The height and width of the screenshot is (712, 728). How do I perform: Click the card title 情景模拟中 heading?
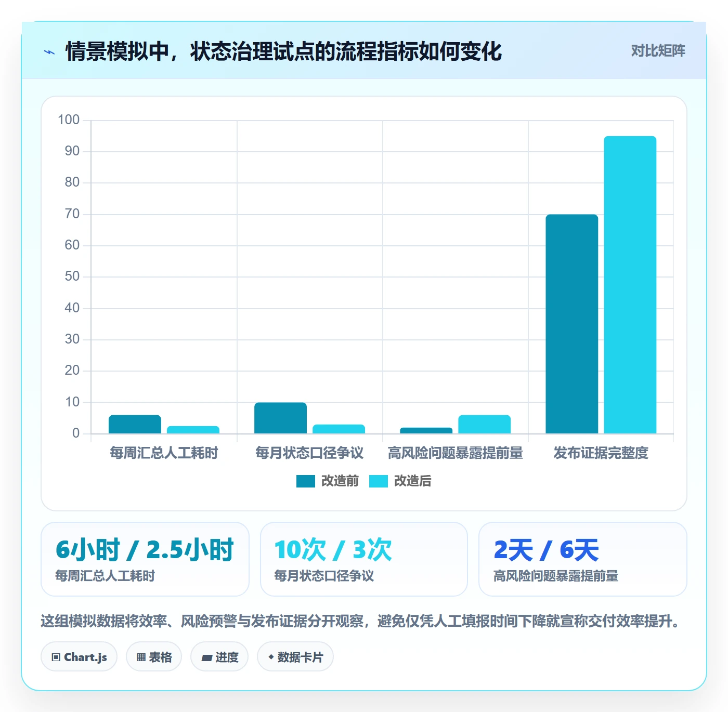pos(283,51)
